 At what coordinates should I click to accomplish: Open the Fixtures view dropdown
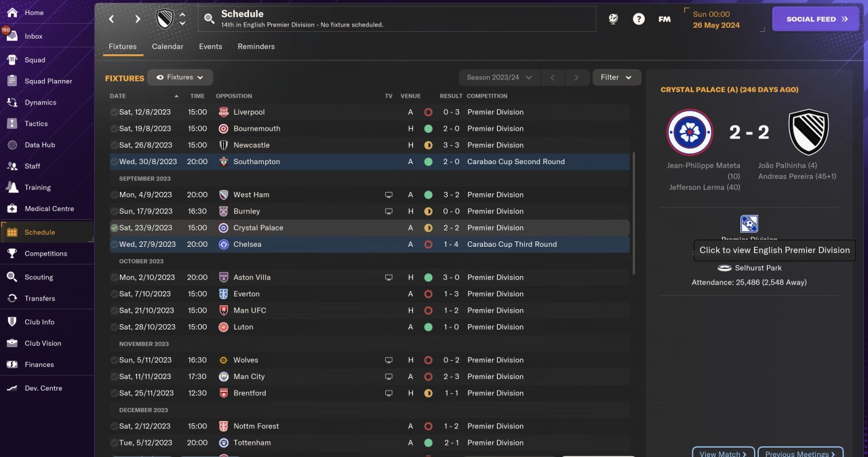point(180,77)
